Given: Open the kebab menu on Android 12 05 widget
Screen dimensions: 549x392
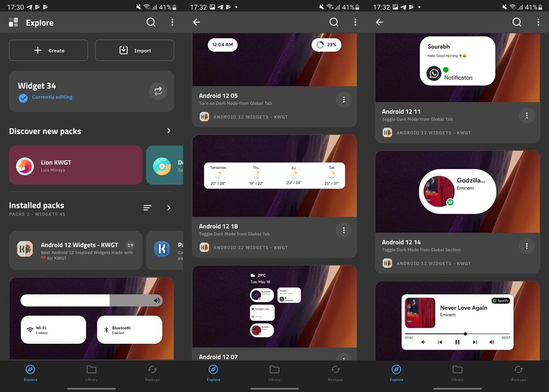Looking at the screenshot, I should pyautogui.click(x=344, y=100).
